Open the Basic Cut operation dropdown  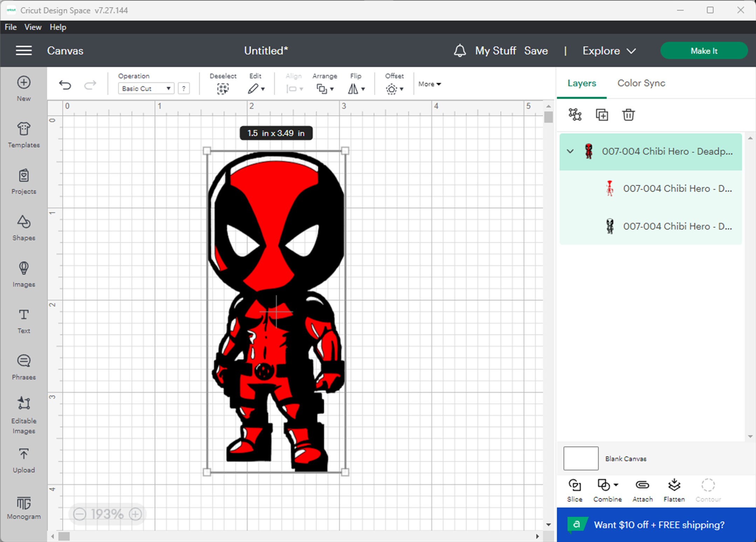[146, 88]
